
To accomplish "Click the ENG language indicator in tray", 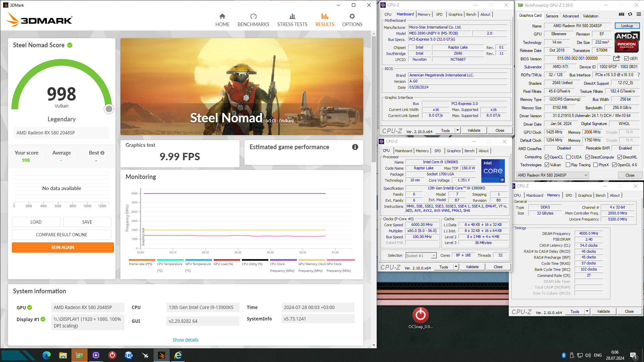I will point(598,355).
